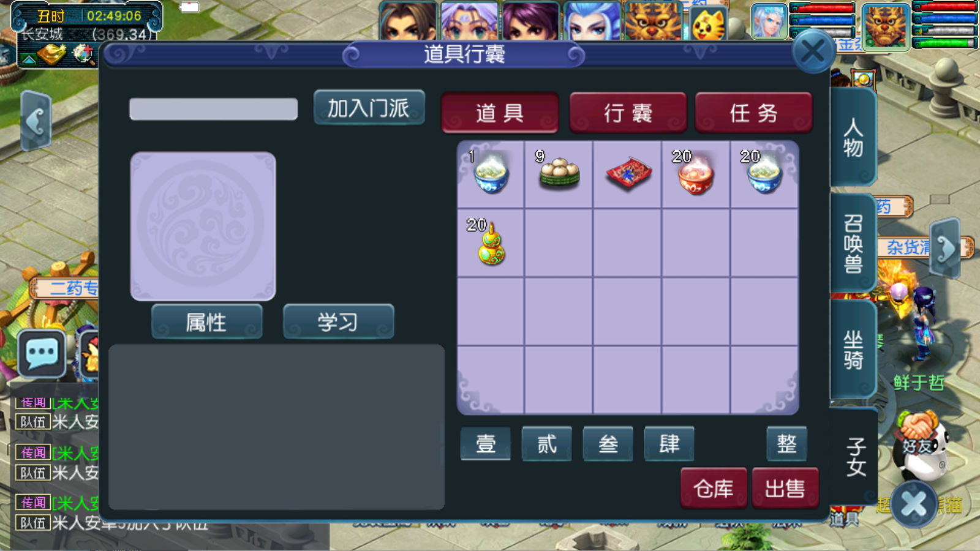Open the 任务 tab
980x551 pixels.
(754, 113)
